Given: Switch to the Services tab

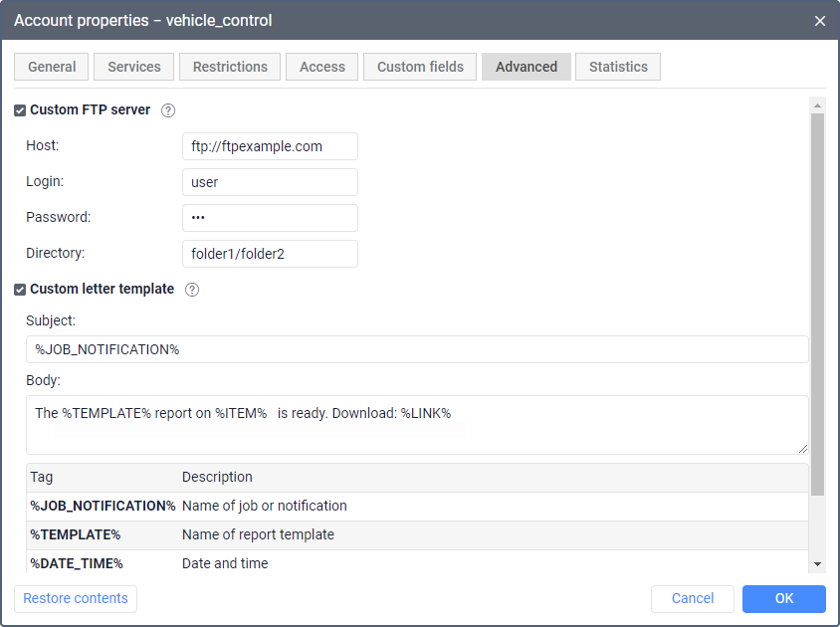Looking at the screenshot, I should [134, 67].
